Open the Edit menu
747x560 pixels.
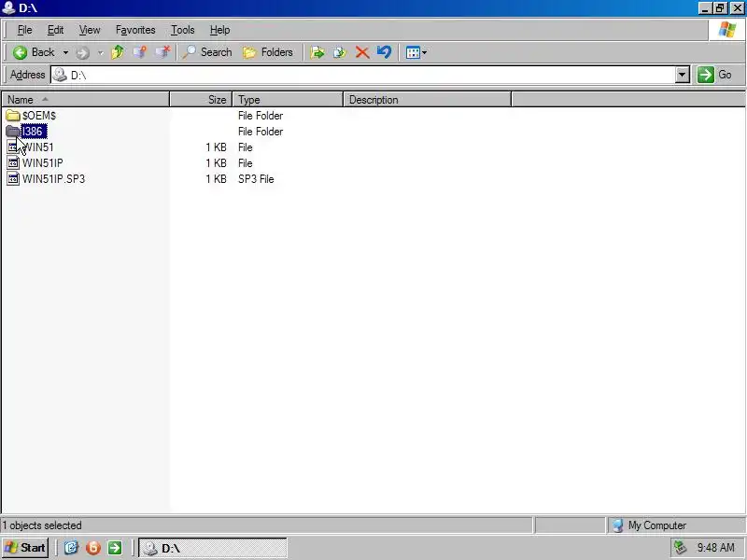55,30
